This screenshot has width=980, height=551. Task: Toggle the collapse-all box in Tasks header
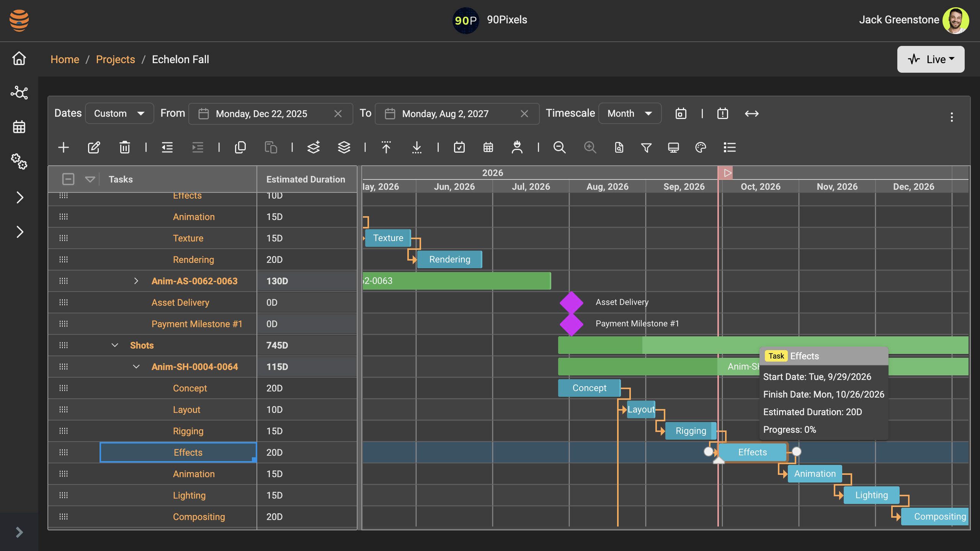(x=68, y=179)
